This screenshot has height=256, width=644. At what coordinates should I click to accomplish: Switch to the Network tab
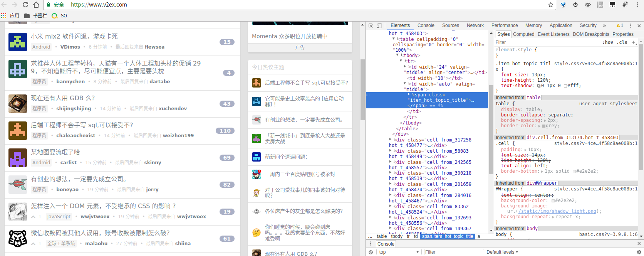(x=475, y=25)
